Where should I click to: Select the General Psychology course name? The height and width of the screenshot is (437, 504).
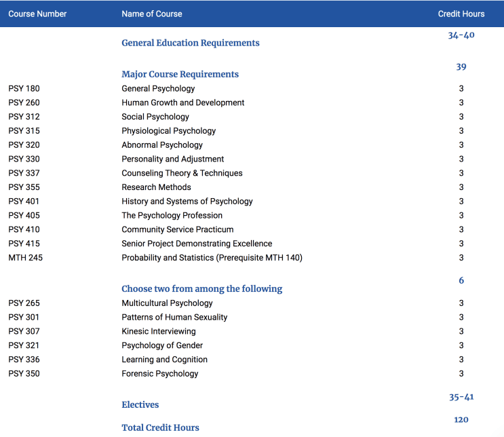(158, 88)
